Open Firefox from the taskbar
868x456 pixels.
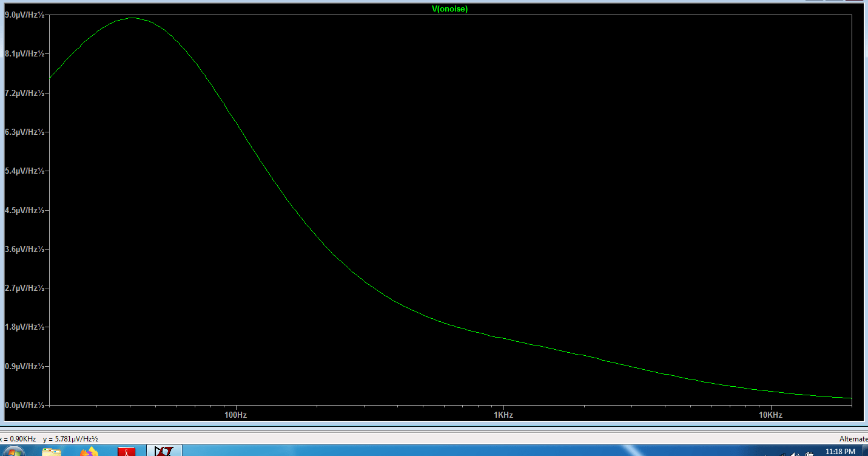pos(89,451)
